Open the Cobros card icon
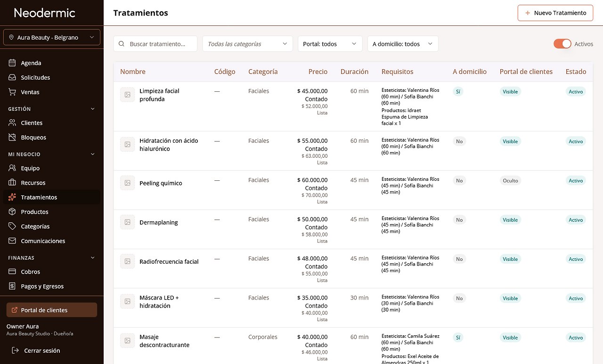The width and height of the screenshot is (603, 364). pyautogui.click(x=12, y=272)
